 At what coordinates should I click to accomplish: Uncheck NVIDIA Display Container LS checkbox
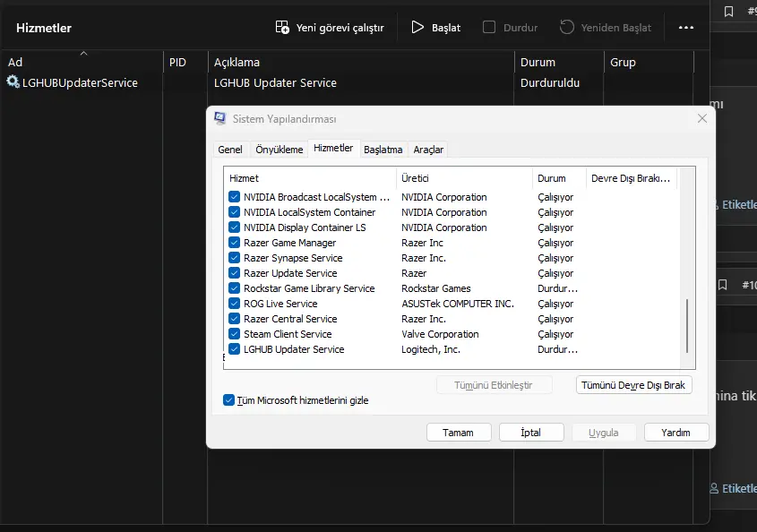click(x=234, y=227)
